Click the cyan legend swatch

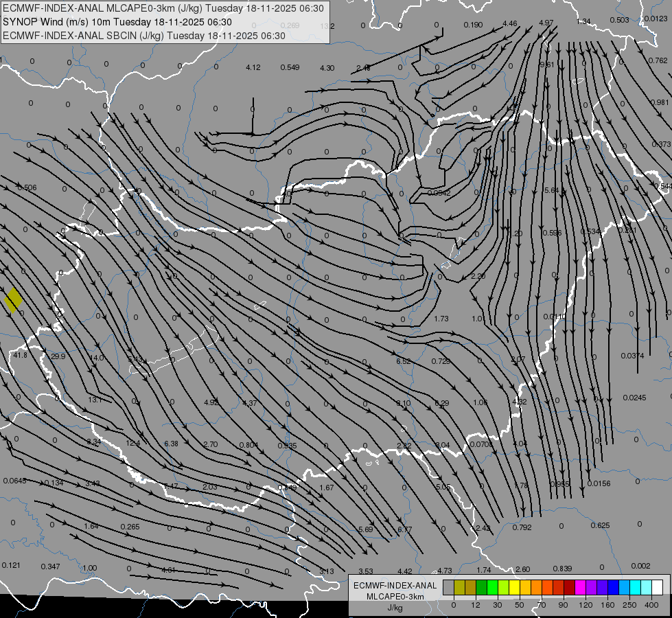635,587
